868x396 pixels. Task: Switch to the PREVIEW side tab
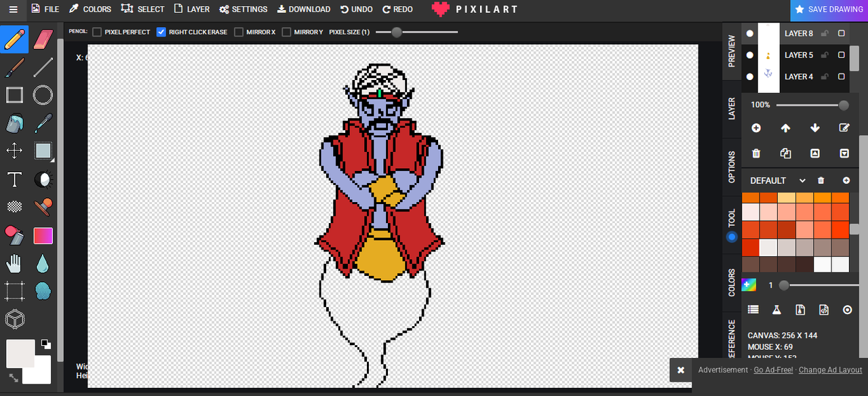click(x=732, y=51)
